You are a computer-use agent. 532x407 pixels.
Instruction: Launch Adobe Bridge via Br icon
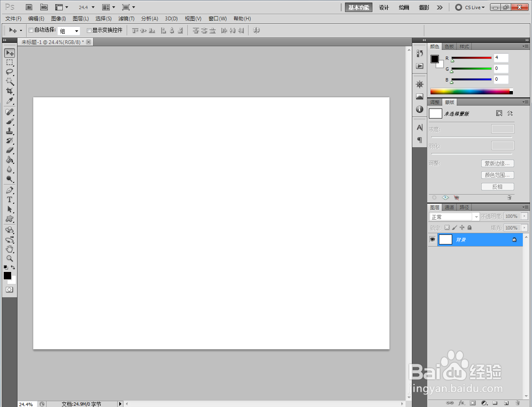click(29, 7)
